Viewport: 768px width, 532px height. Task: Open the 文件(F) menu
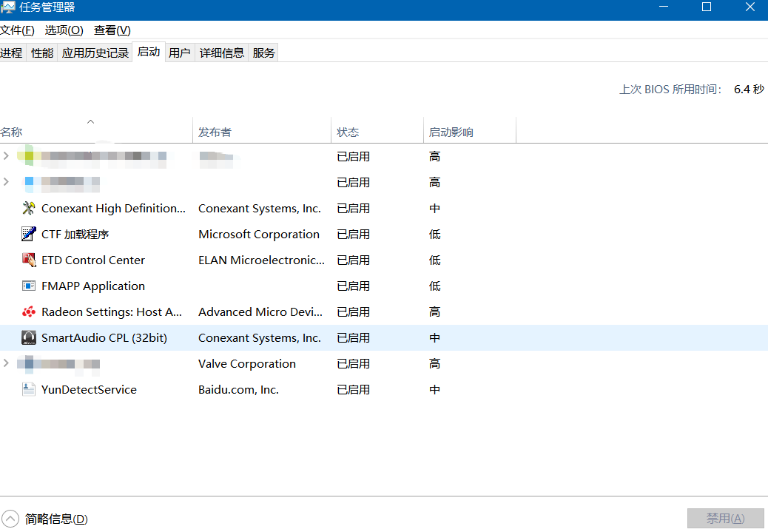point(18,30)
